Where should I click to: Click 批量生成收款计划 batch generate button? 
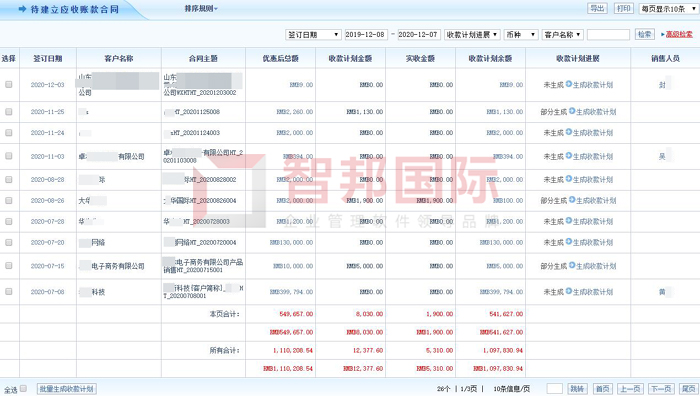(67, 389)
